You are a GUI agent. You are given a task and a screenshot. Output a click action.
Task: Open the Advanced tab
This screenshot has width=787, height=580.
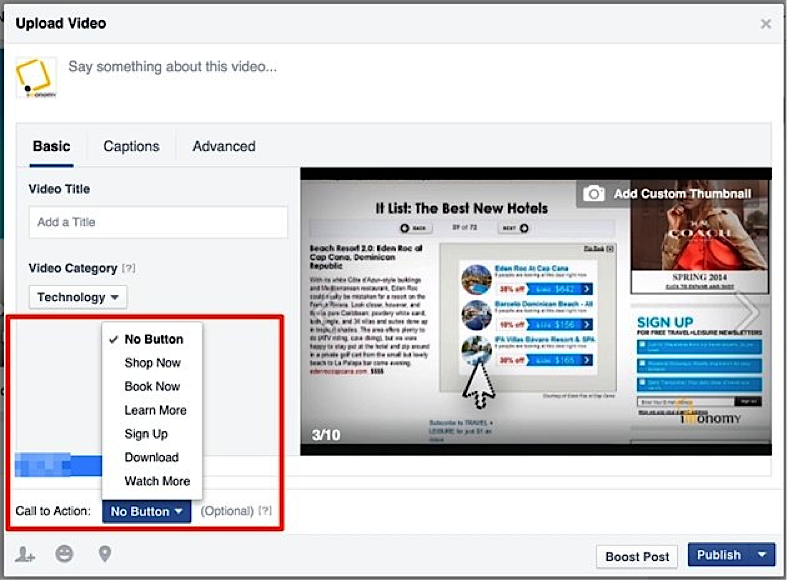[x=224, y=146]
